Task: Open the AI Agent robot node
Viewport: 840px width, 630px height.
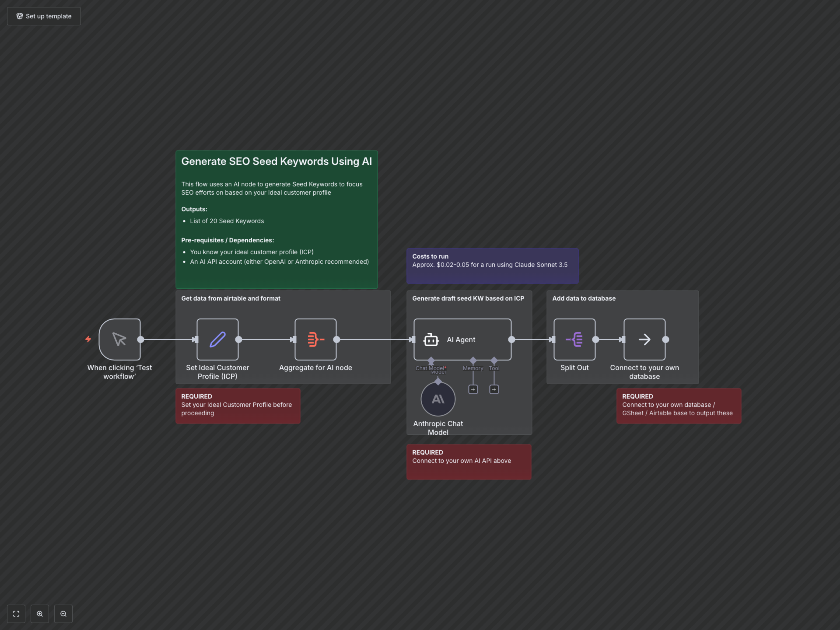Action: point(462,339)
